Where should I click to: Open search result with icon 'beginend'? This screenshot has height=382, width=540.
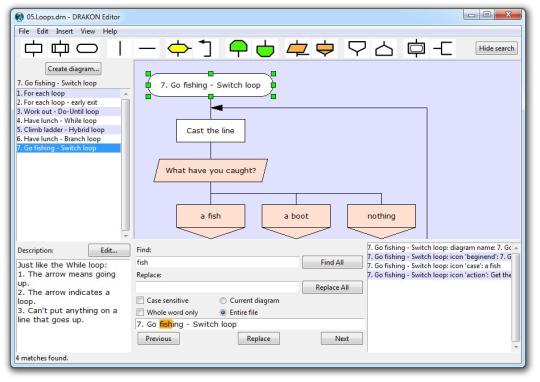439,257
